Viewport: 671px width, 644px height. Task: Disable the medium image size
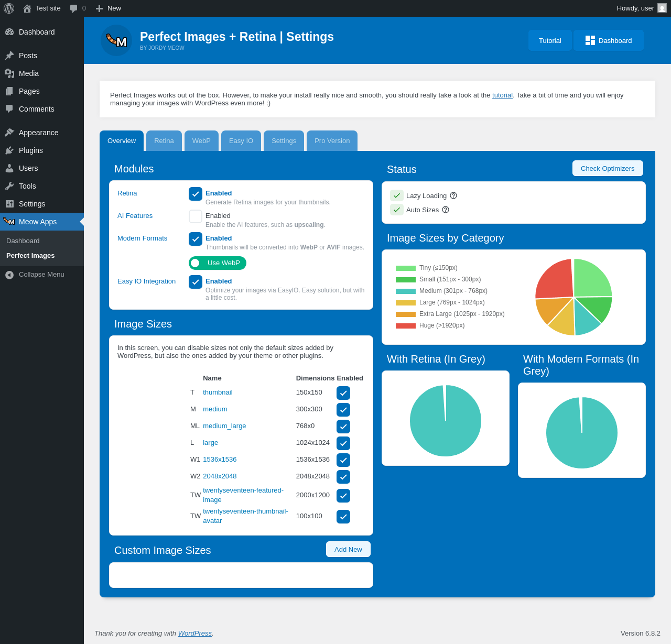343,410
